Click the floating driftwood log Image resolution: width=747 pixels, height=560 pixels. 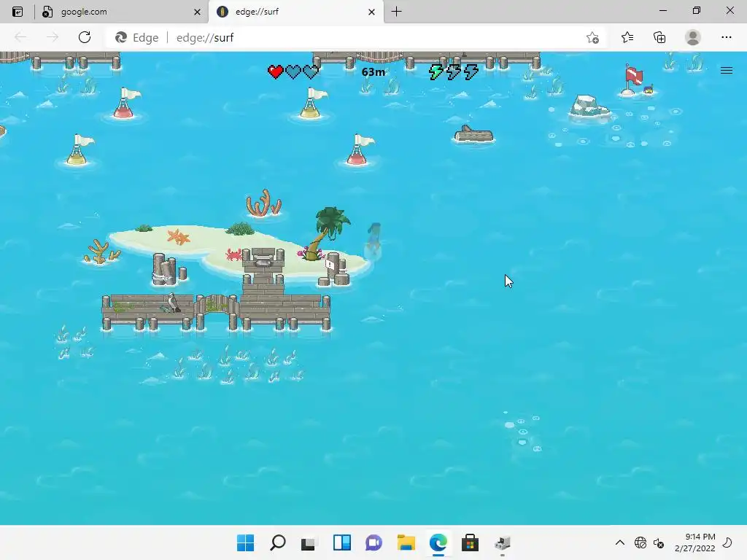pyautogui.click(x=473, y=134)
